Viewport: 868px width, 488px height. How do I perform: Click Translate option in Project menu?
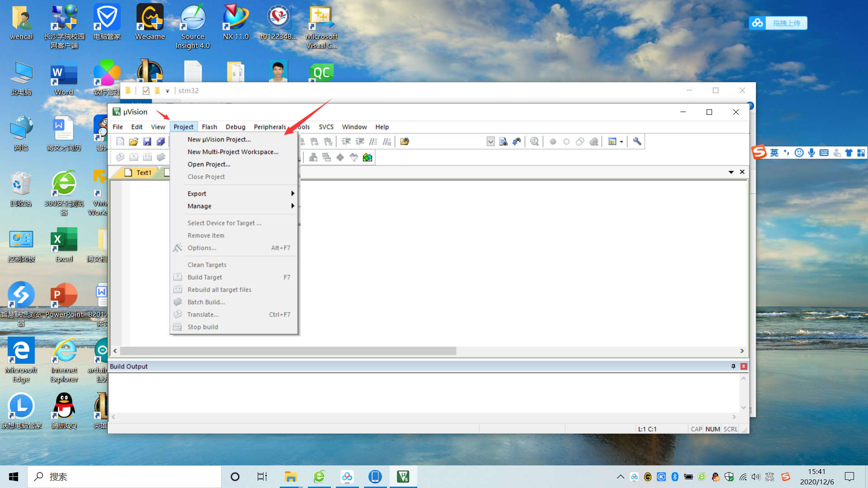click(x=202, y=314)
